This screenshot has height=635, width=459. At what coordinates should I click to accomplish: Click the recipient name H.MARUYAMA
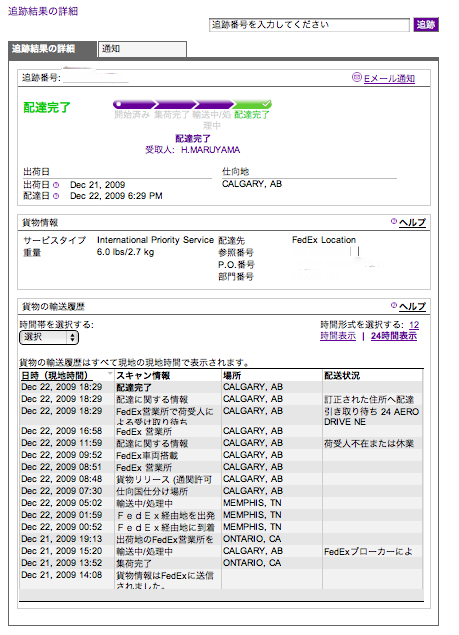[x=211, y=150]
